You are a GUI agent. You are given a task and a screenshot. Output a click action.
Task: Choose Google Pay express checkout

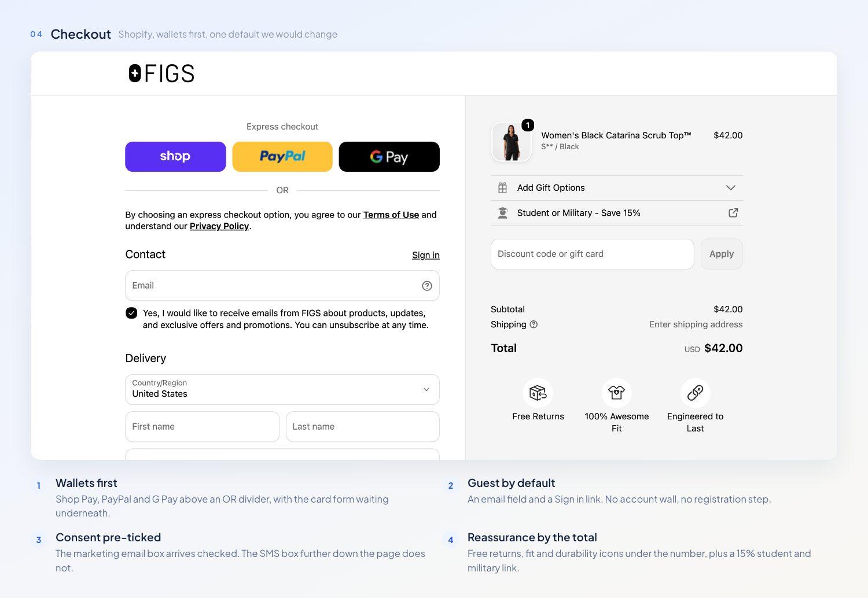pos(389,157)
